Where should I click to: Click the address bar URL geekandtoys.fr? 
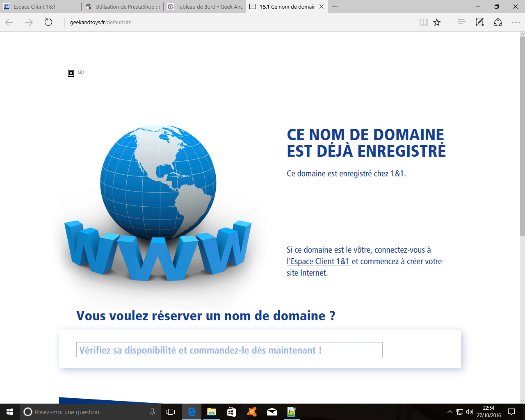point(101,23)
